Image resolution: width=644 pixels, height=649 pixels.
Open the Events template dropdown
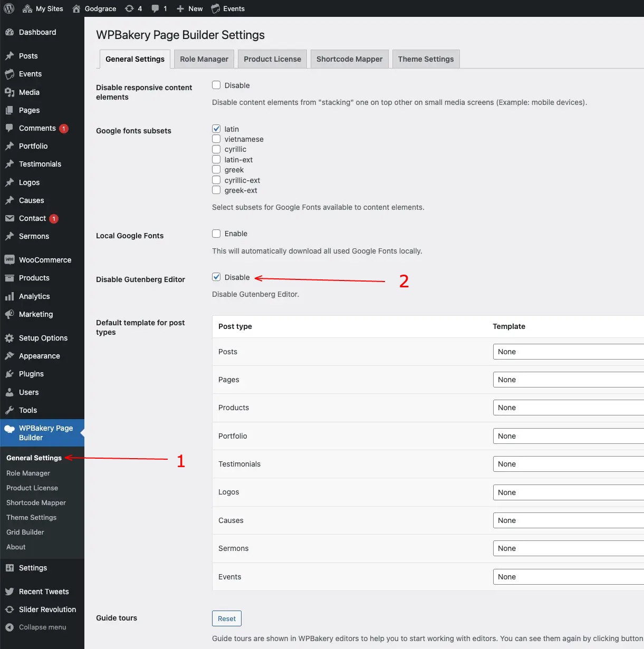point(569,577)
